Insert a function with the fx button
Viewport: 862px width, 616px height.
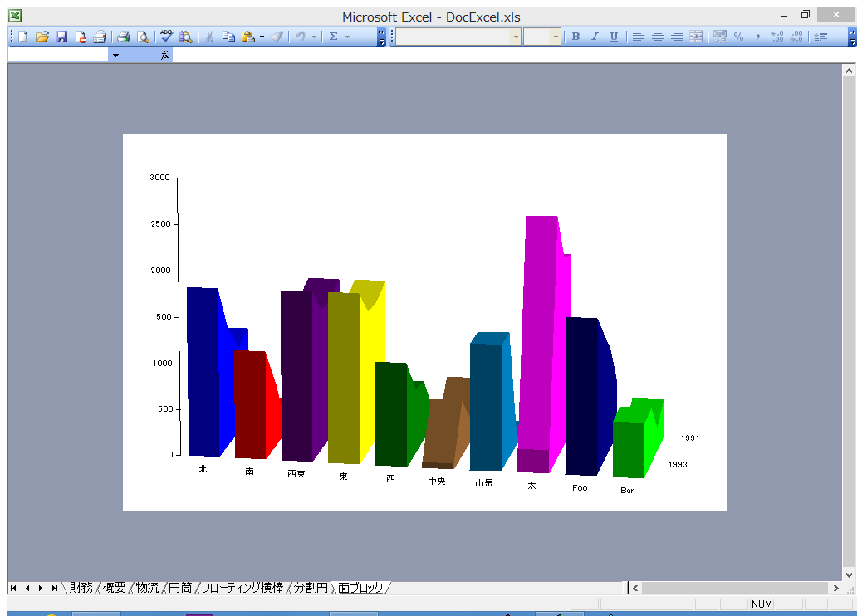point(165,55)
